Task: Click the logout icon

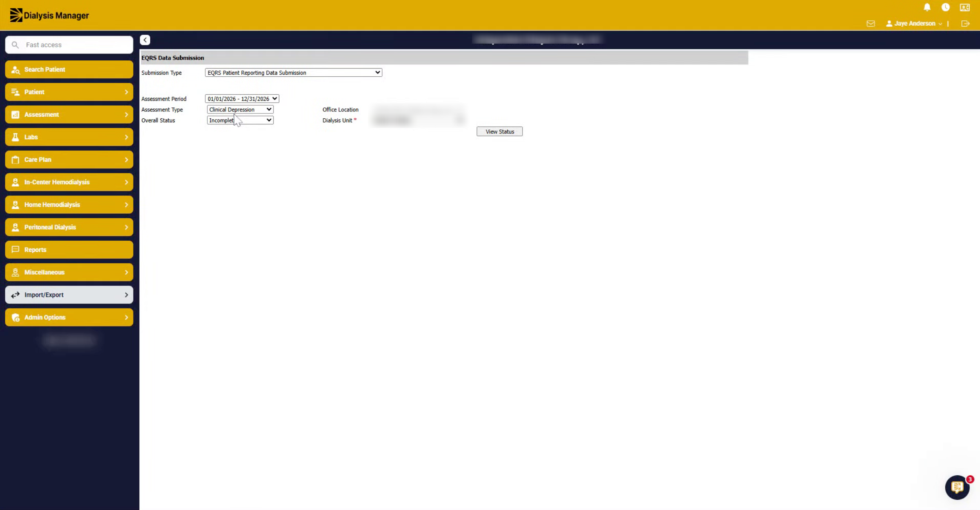Action: (x=965, y=24)
